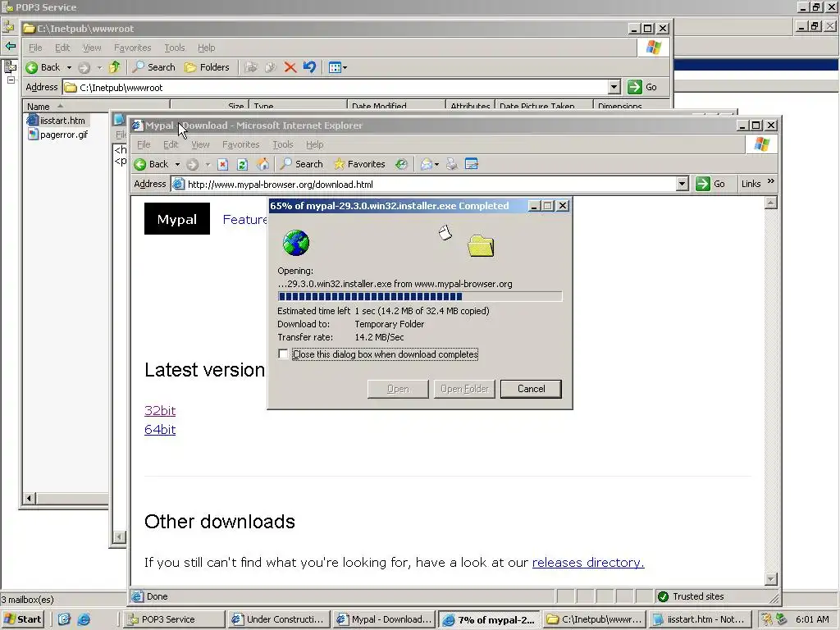Open Favorites star in Internet Explorer toolbar

(x=359, y=164)
